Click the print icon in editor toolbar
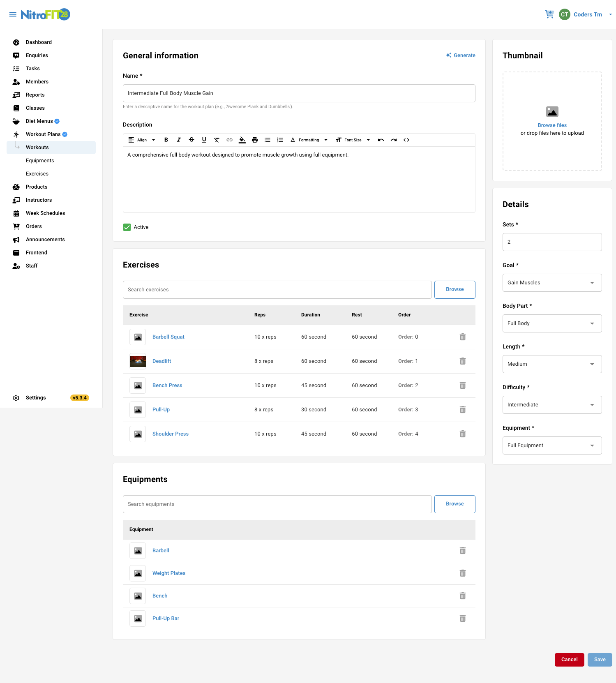Image resolution: width=616 pixels, height=683 pixels. pyautogui.click(x=255, y=140)
